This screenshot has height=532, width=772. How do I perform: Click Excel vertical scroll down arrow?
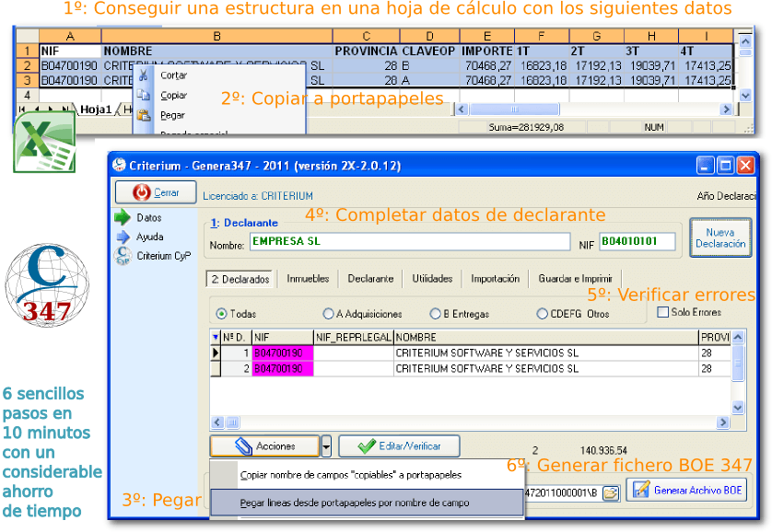pyautogui.click(x=745, y=96)
